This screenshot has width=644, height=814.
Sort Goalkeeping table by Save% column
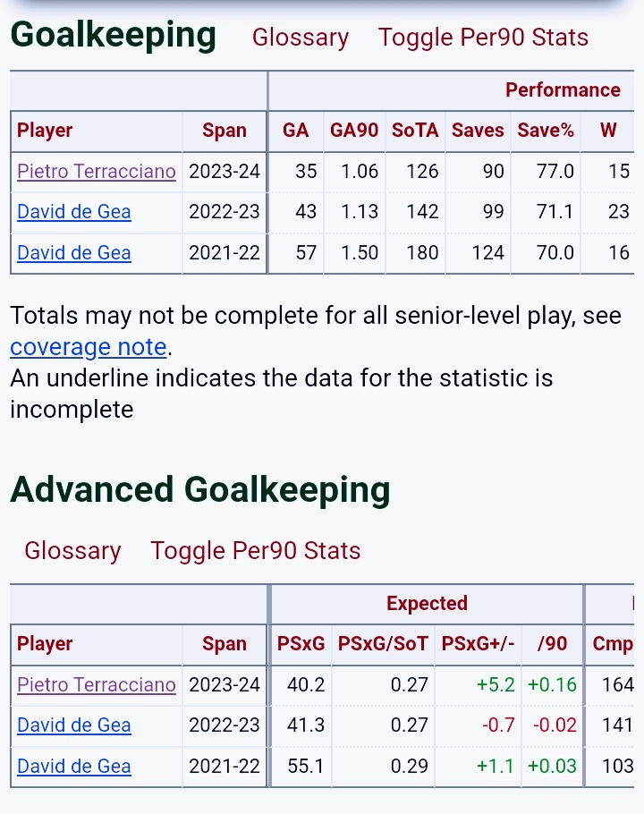tap(546, 131)
